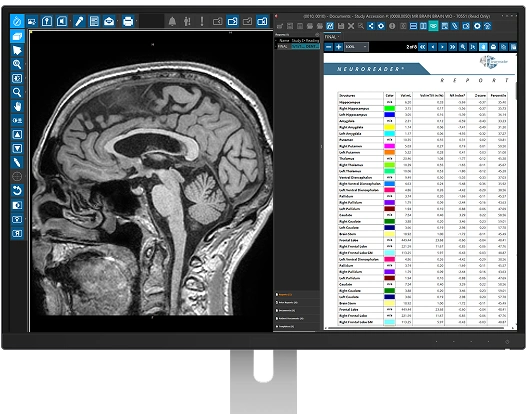Click the 'Structures' column header in report

point(347,96)
